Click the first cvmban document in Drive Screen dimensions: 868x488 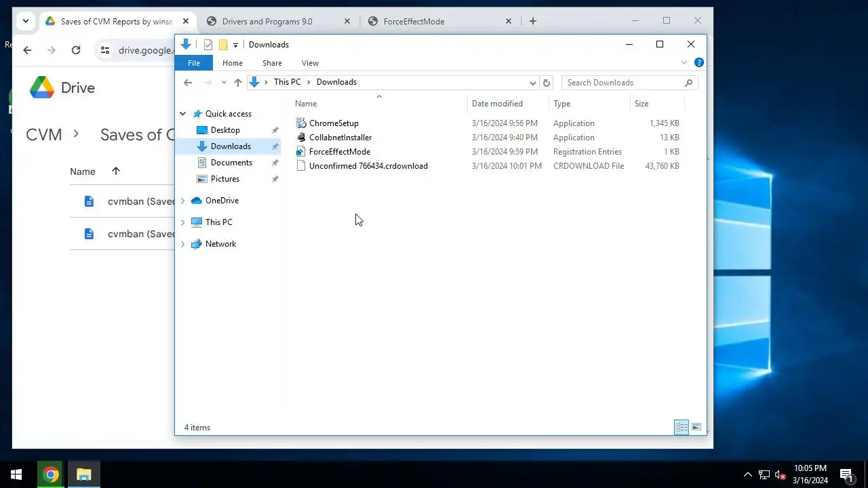[x=141, y=201]
